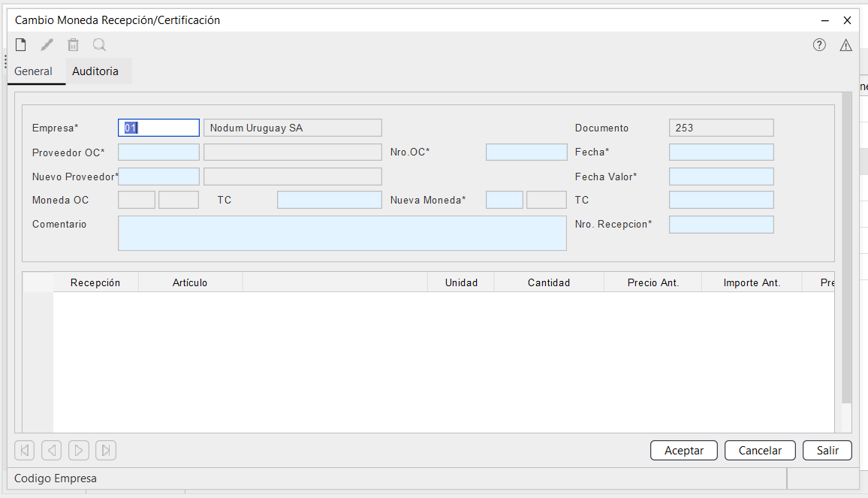The width and height of the screenshot is (868, 498).
Task: Click the Nro.OC input field
Action: click(526, 152)
